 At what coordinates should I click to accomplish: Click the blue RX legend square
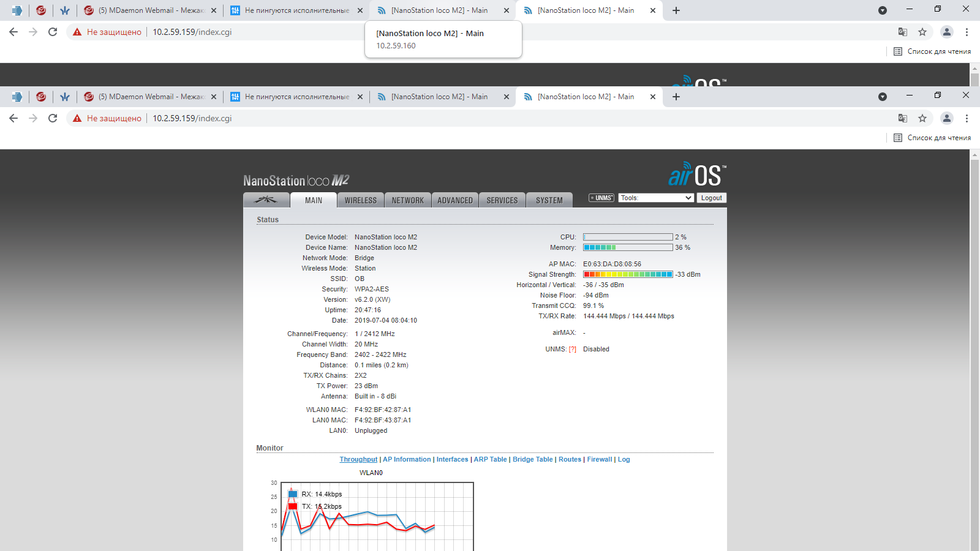click(x=293, y=494)
